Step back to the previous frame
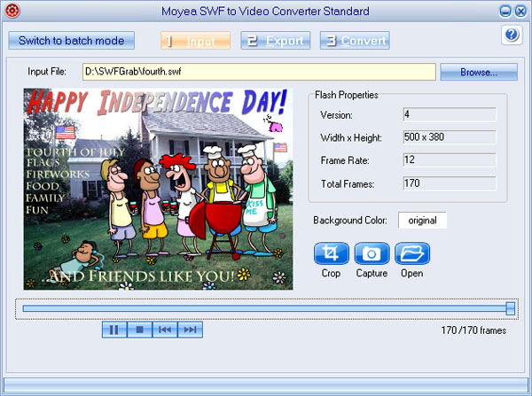Viewport: 532px width, 396px height. 165,330
